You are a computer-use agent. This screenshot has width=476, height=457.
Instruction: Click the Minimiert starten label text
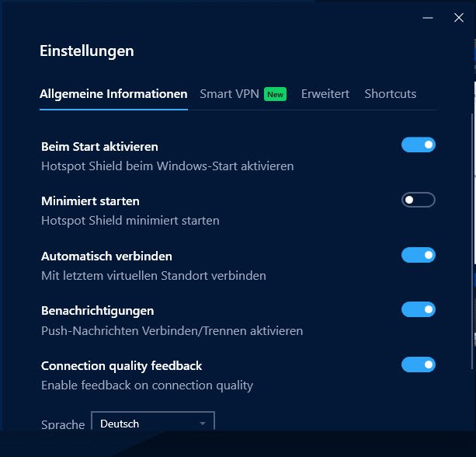tap(90, 201)
